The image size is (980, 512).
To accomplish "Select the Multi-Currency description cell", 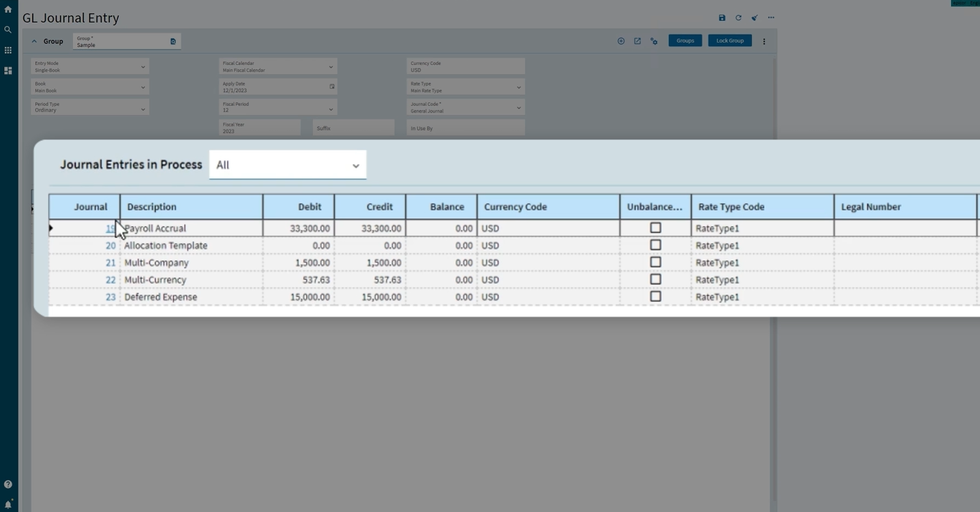I will [191, 279].
